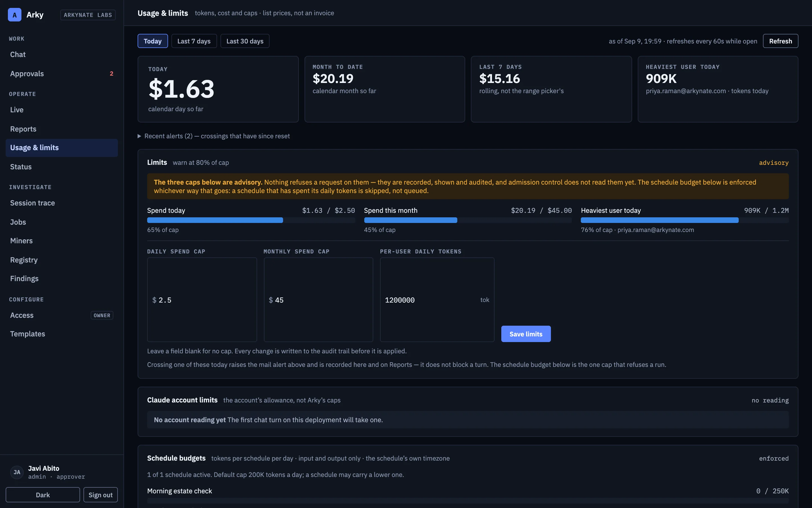Viewport: 812px width, 508px height.
Task: Open Registry in the sidebar
Action: click(x=62, y=260)
